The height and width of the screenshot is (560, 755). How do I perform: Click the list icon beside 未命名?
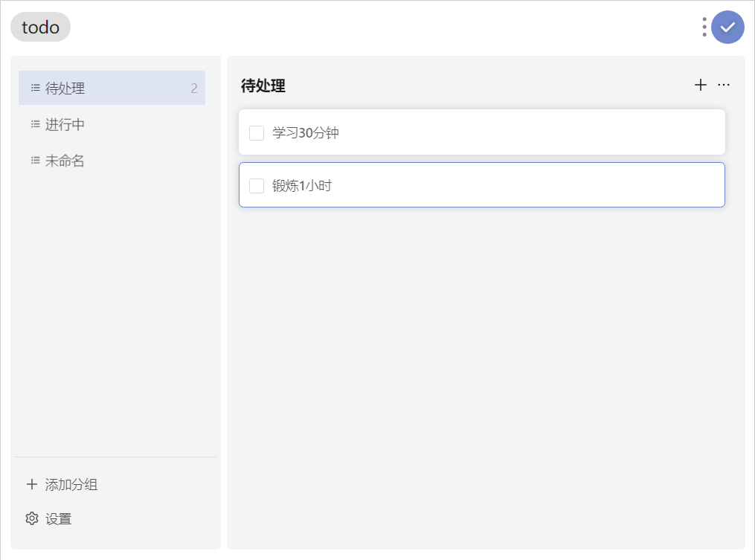pos(35,161)
